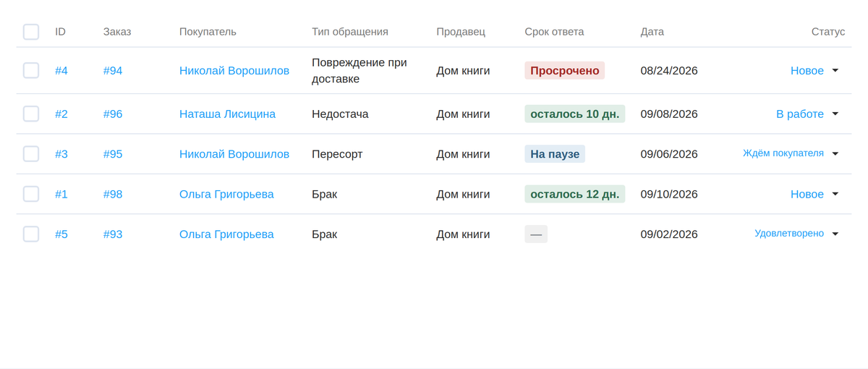This screenshot has height=369, width=868.
Task: Open order #93
Action: click(113, 234)
